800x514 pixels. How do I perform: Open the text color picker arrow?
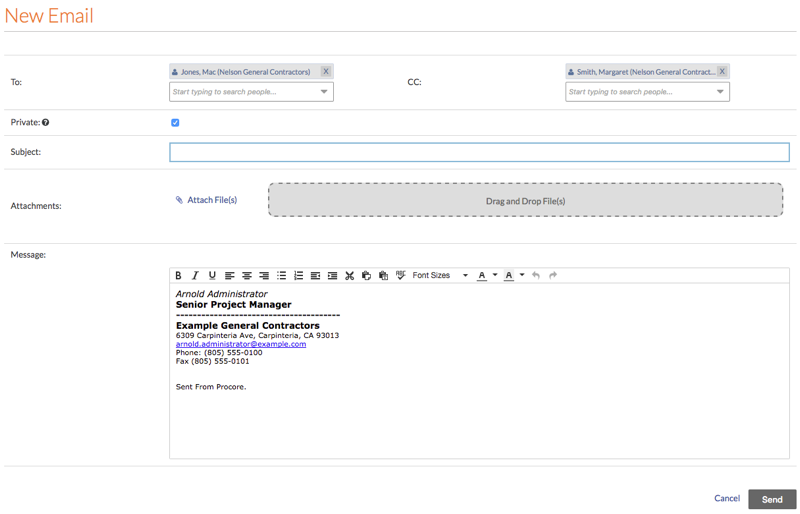[x=495, y=276]
